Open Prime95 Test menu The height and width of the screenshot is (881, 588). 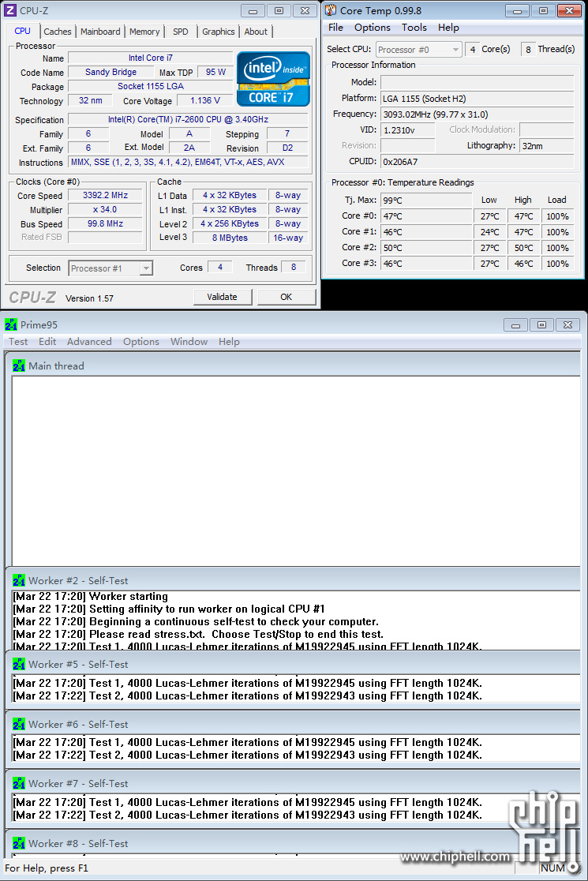click(x=18, y=342)
